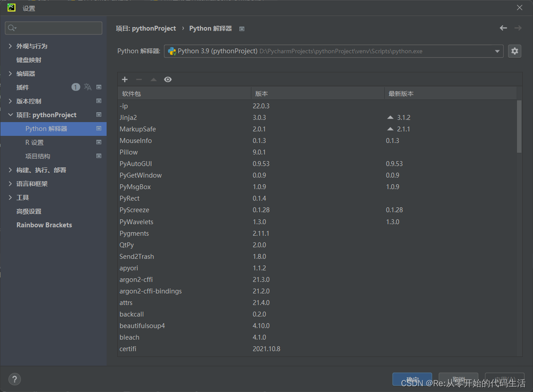The height and width of the screenshot is (392, 533).
Task: Expand the 版本控制 section
Action: (11, 101)
